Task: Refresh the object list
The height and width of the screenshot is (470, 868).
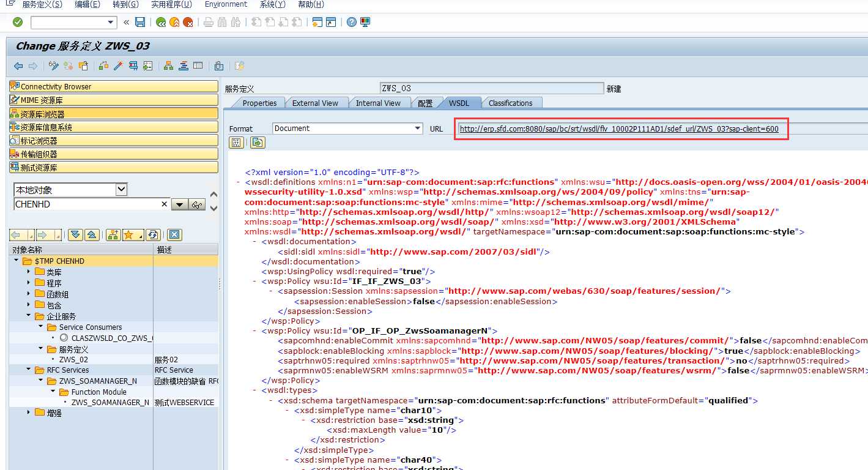Action: [153, 234]
